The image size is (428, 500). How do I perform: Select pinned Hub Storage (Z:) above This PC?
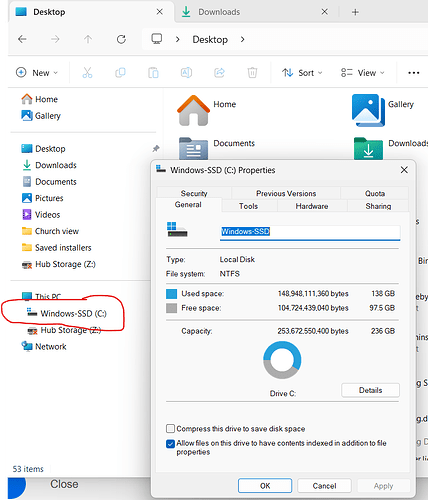58,264
